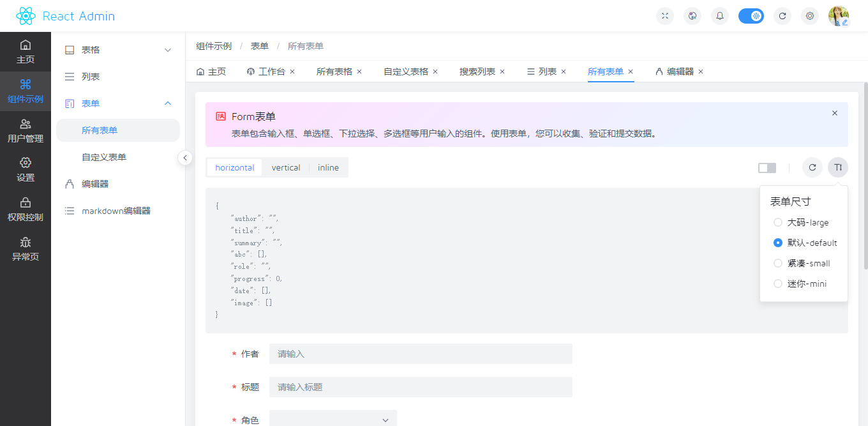
Task: Select the vertical layout option
Action: (x=286, y=167)
